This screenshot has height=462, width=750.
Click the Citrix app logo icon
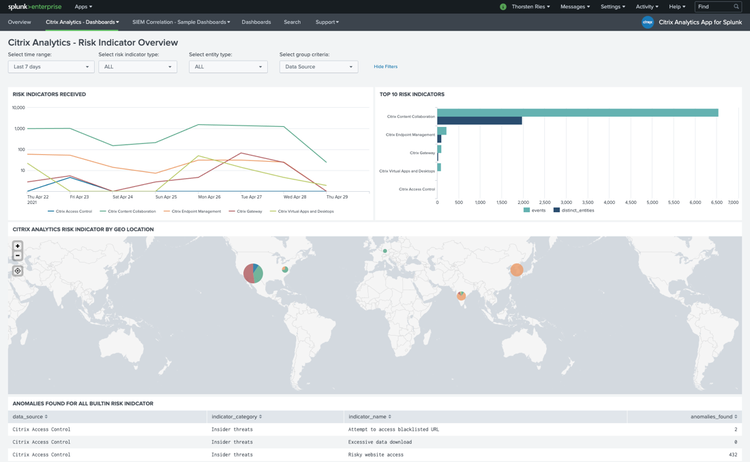coord(648,22)
